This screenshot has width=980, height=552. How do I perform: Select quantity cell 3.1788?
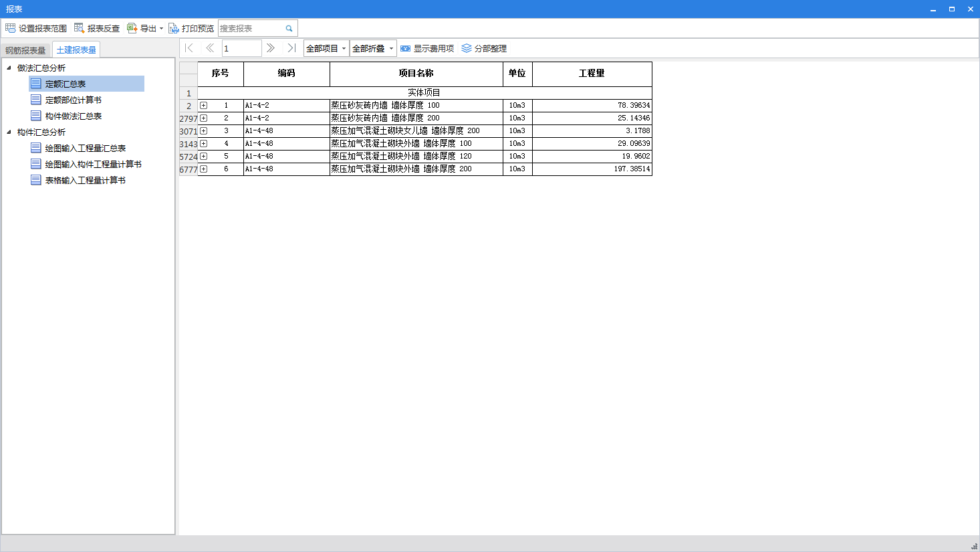click(x=592, y=130)
